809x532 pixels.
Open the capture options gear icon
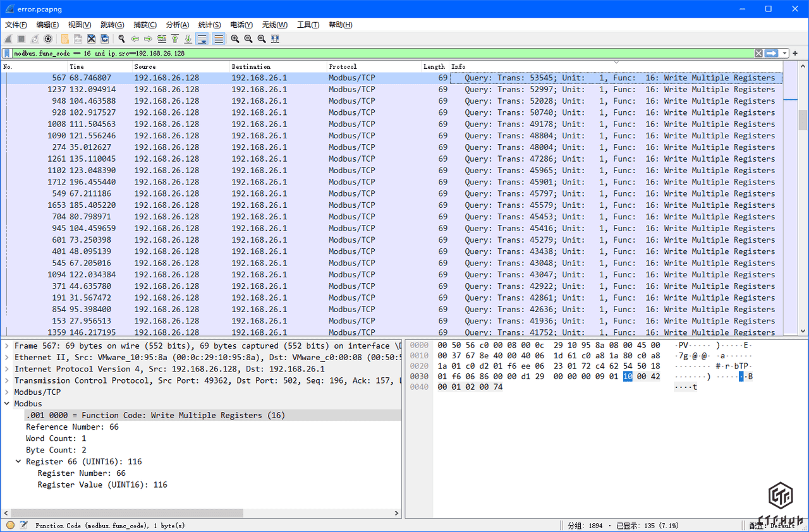point(48,39)
